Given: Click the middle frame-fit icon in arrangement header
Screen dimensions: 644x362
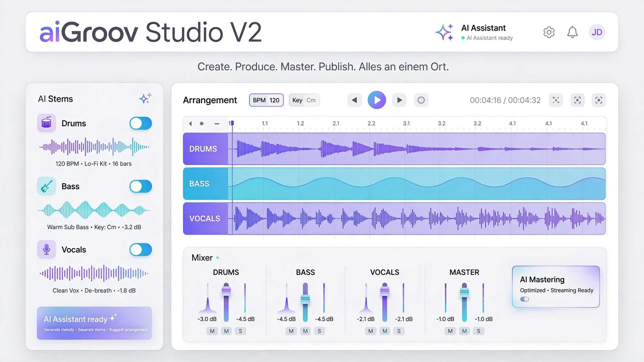Looking at the screenshot, I should [x=577, y=100].
